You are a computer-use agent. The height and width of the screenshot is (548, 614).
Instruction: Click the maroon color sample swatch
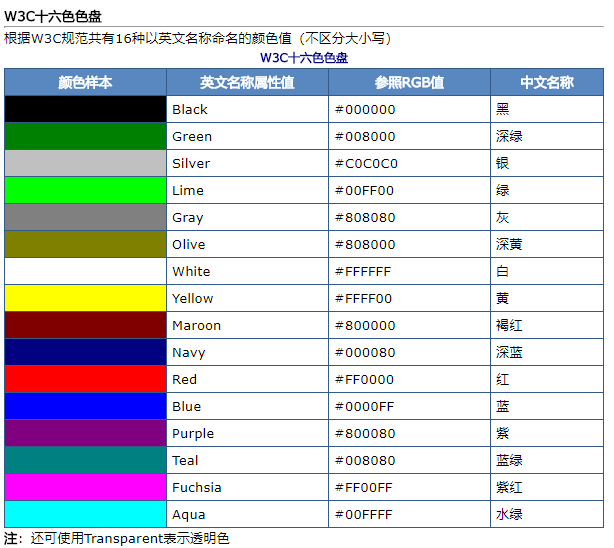86,326
